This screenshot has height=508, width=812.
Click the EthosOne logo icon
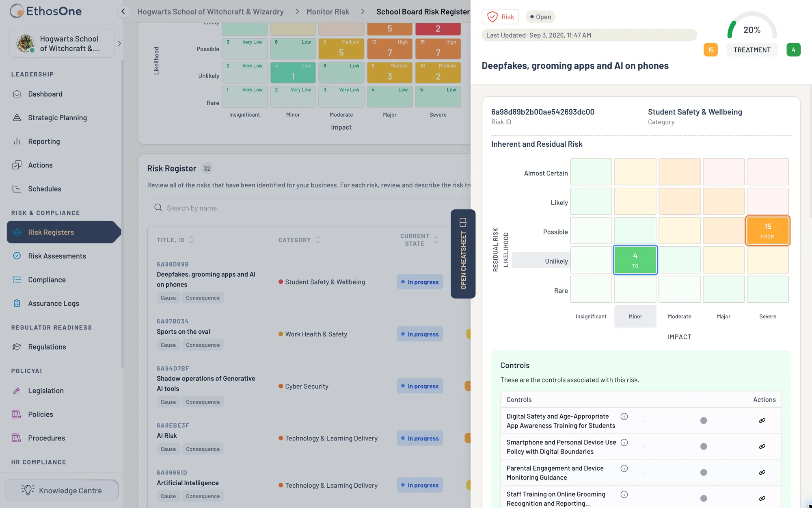click(x=17, y=11)
